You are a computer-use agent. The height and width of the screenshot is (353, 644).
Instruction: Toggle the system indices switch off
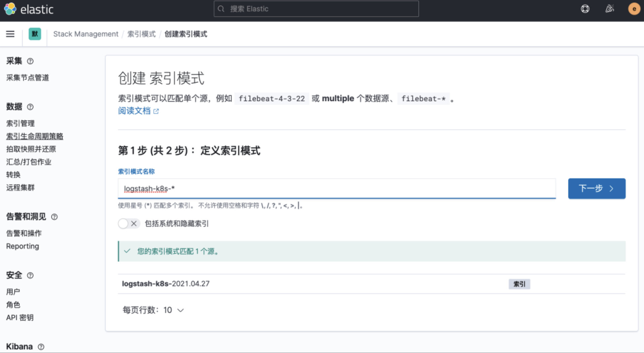(x=123, y=223)
